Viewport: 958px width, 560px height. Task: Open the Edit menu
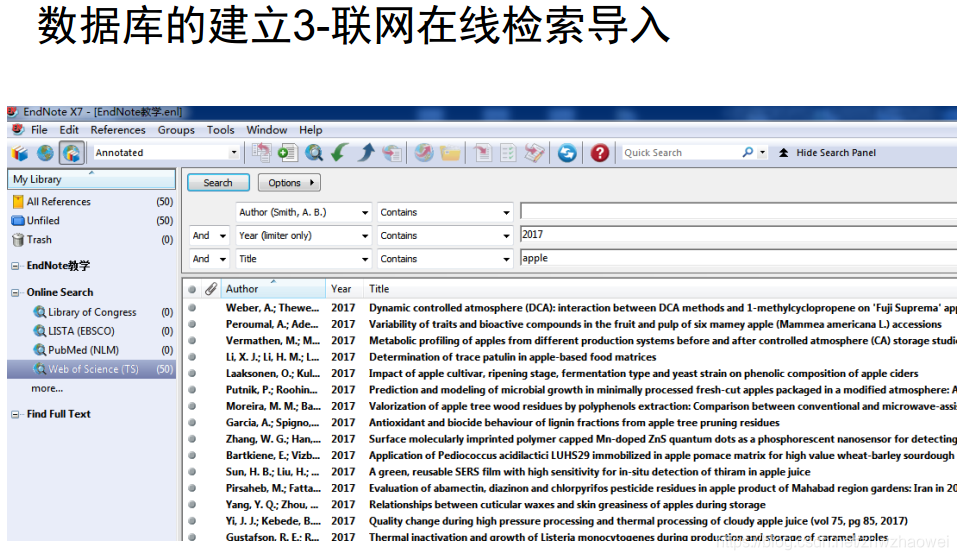coord(69,130)
